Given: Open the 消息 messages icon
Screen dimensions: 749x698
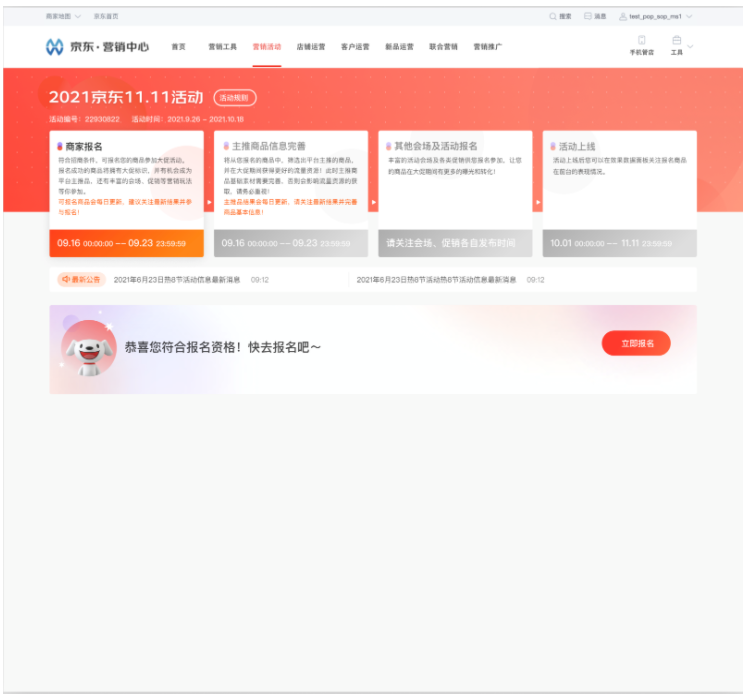Looking at the screenshot, I should (588, 16).
